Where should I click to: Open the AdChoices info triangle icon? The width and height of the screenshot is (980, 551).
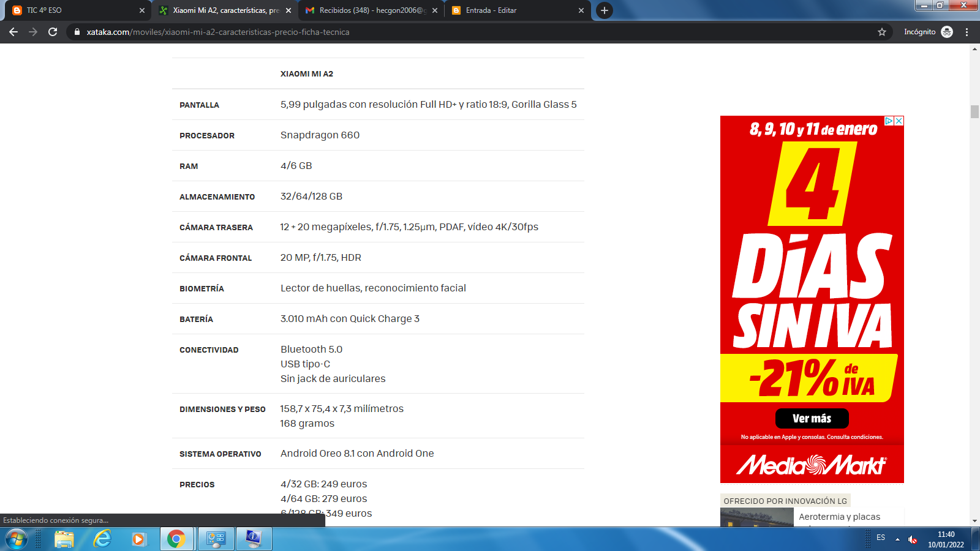889,121
